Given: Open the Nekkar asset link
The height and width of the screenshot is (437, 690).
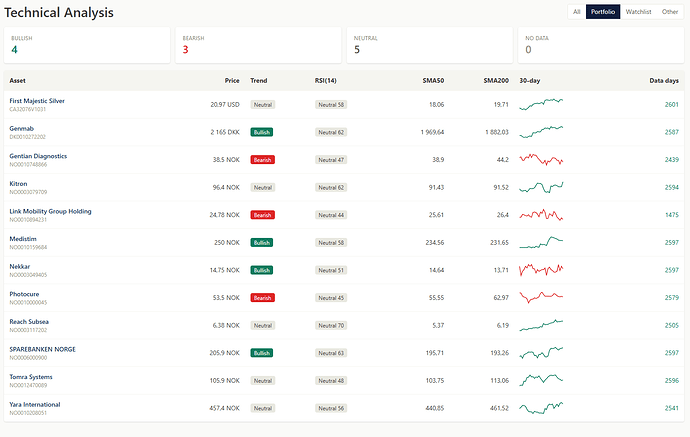Looking at the screenshot, I should click(x=20, y=267).
